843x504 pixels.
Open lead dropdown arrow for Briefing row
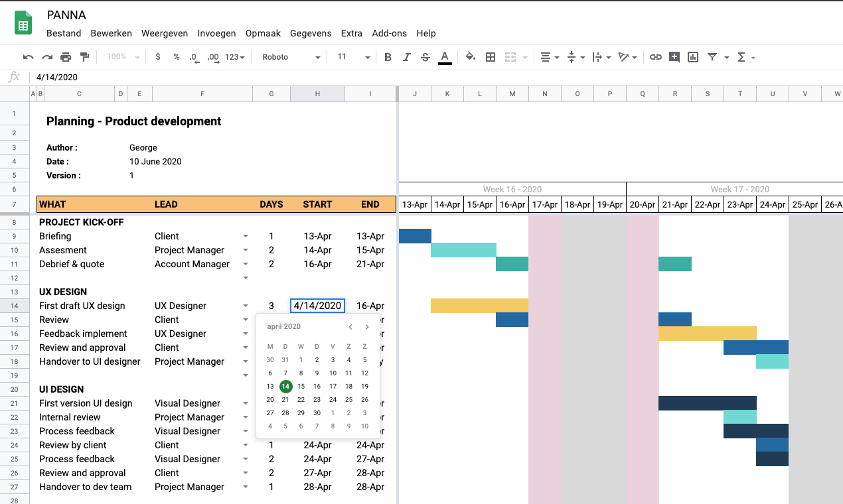246,237
